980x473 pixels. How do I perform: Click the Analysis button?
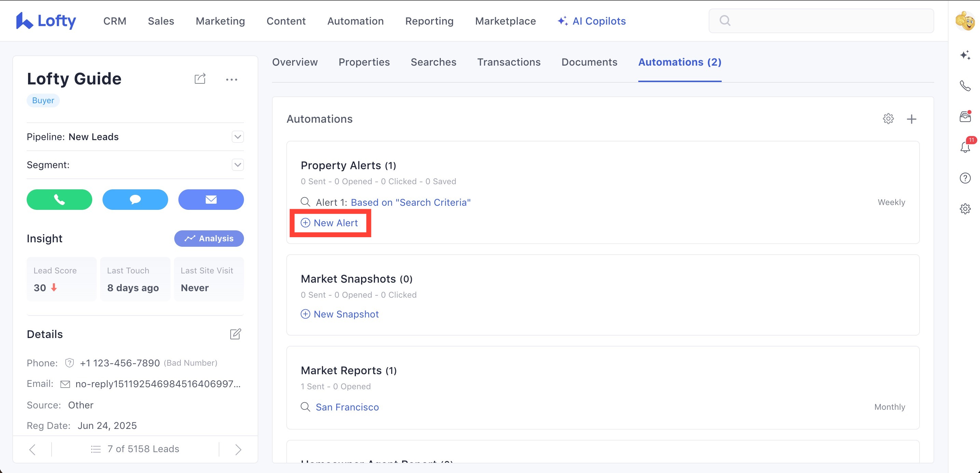209,238
